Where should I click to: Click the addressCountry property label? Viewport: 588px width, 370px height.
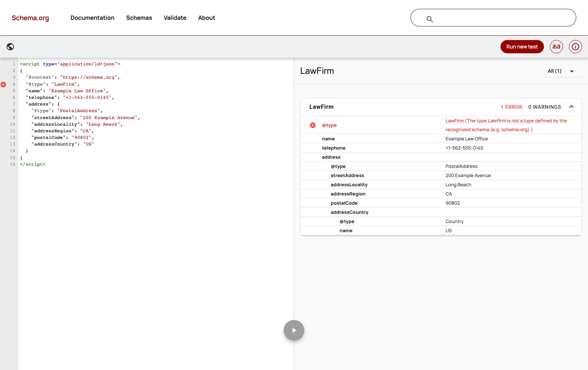coord(349,212)
